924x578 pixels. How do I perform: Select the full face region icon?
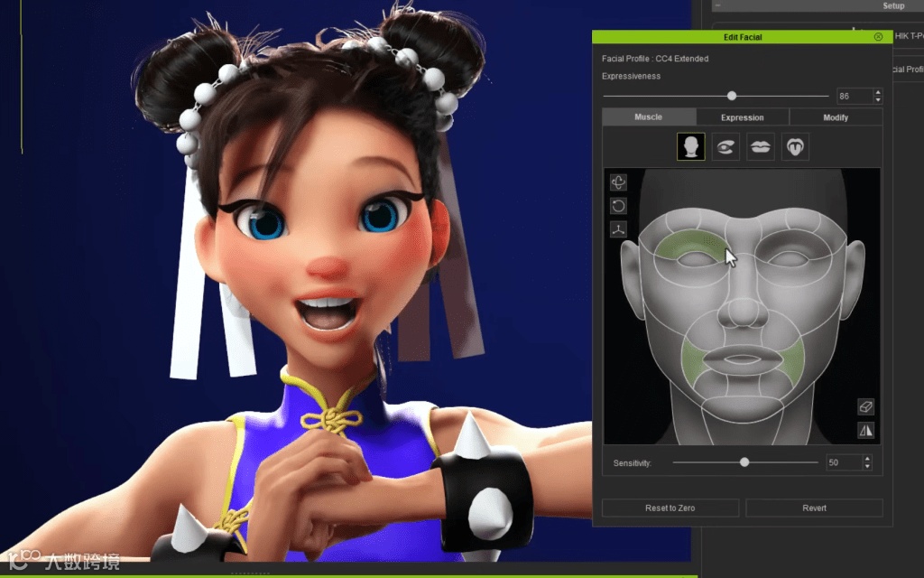point(690,146)
